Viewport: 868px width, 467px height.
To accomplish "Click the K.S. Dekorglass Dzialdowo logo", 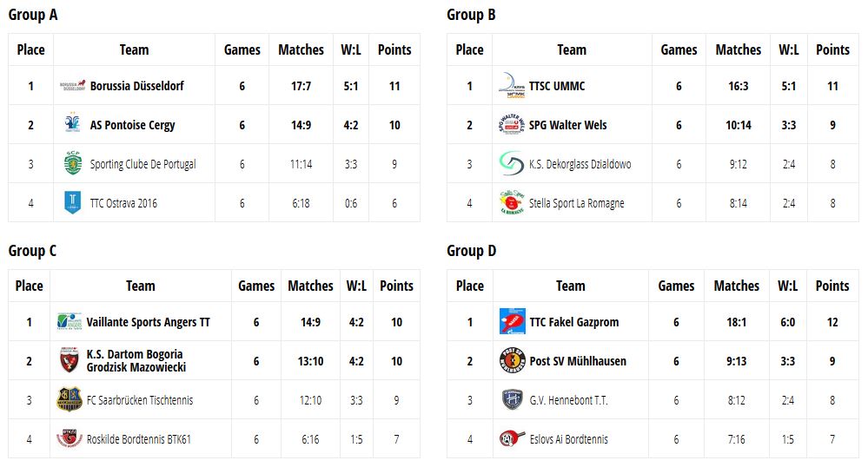I will click(x=511, y=164).
